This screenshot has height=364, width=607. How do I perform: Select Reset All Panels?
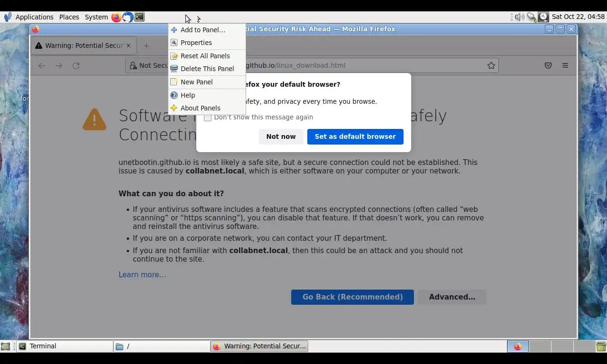tap(207, 56)
